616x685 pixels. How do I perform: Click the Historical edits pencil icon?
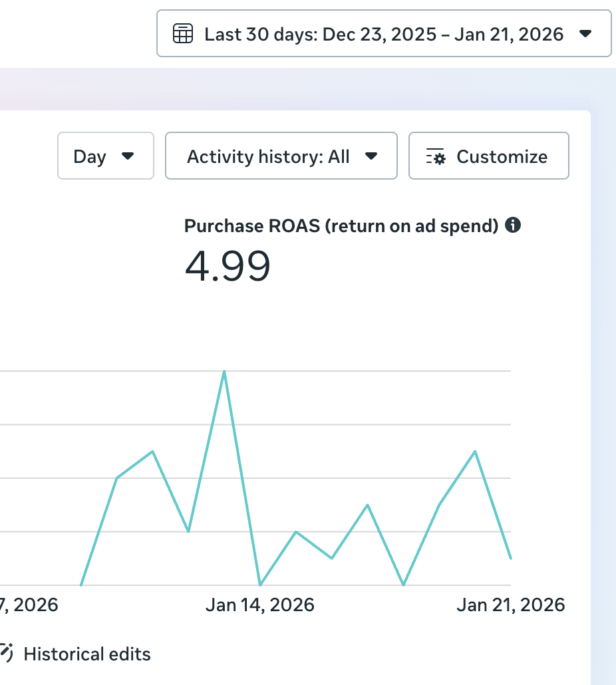7,652
